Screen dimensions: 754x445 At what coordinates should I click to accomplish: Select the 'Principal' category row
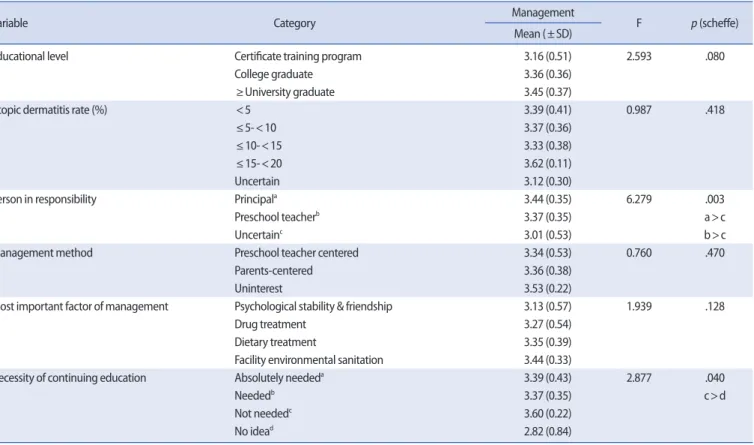[255, 199]
